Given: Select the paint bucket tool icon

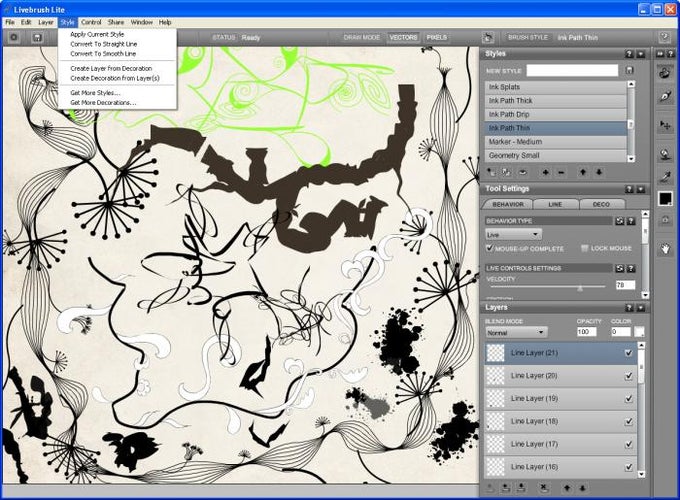Looking at the screenshot, I should coord(665,153).
